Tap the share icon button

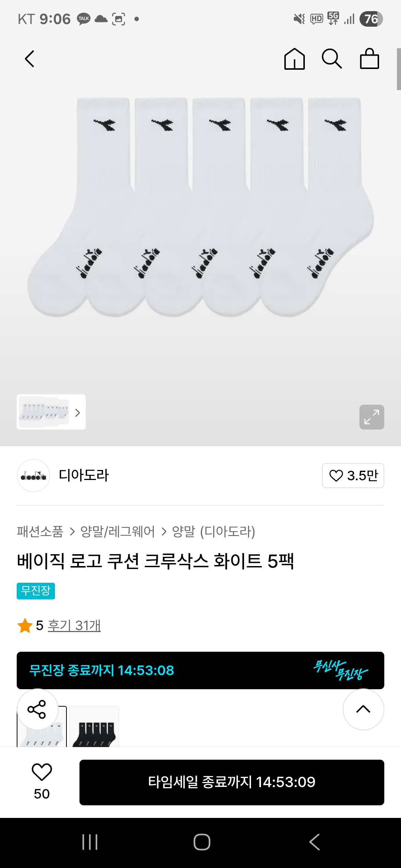[x=37, y=709]
